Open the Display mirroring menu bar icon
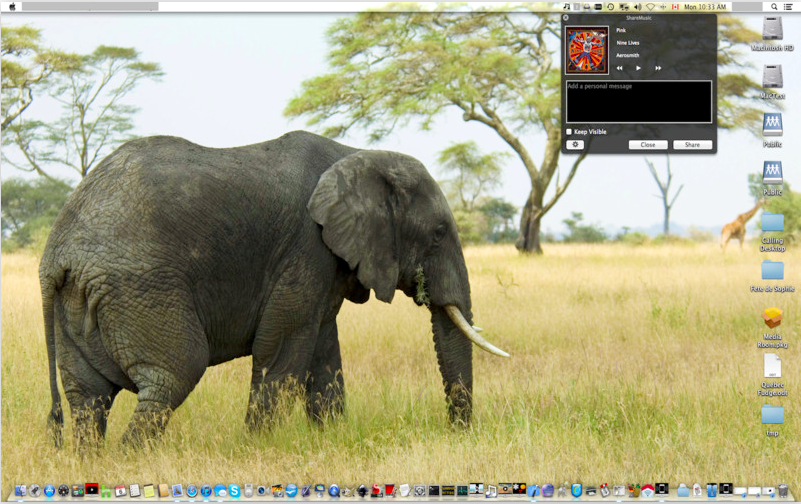Screen dimensions: 801x504 624,7
